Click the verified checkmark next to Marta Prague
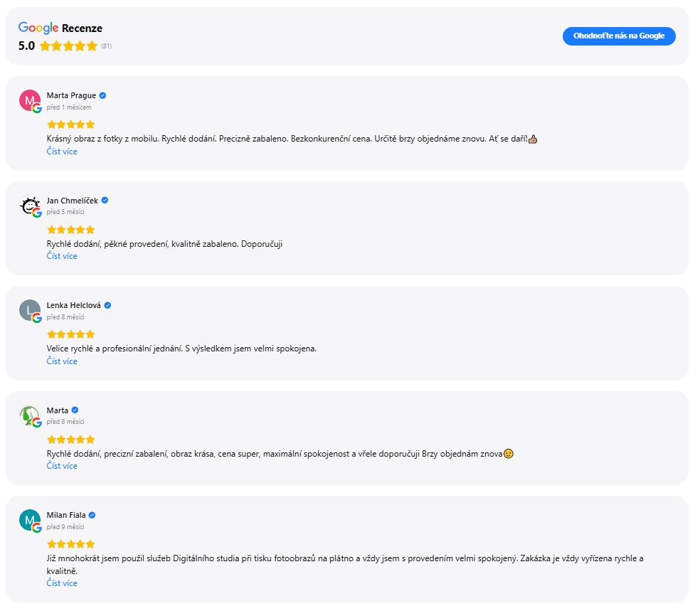The height and width of the screenshot is (611, 700). pos(103,95)
